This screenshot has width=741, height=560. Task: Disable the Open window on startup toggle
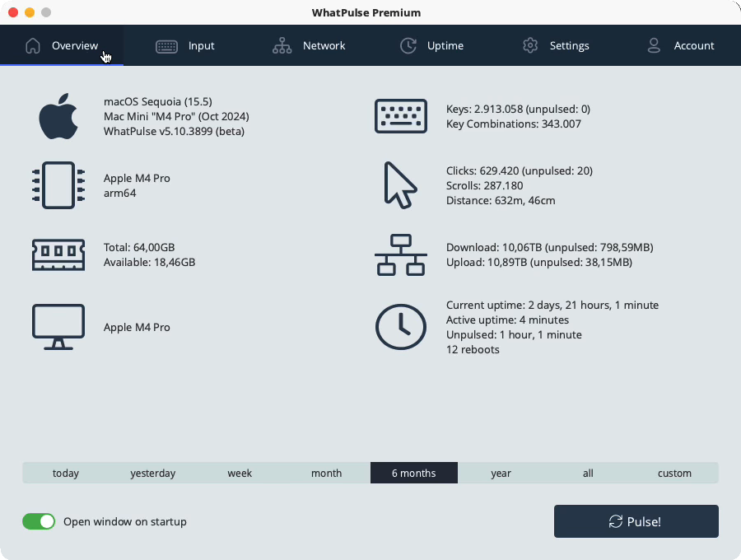click(x=39, y=521)
